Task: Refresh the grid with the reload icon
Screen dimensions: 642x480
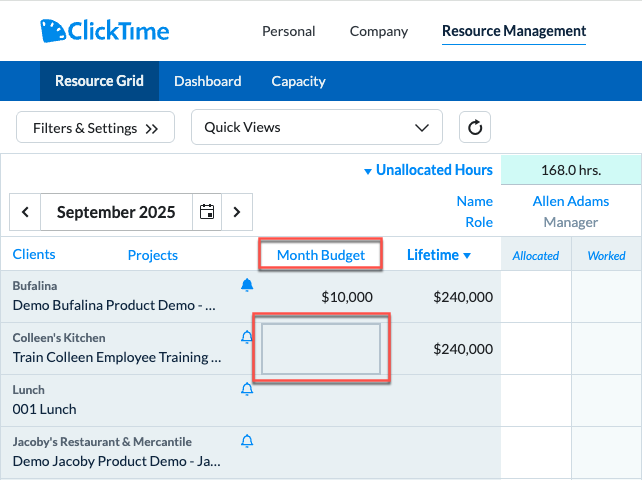Action: point(475,127)
